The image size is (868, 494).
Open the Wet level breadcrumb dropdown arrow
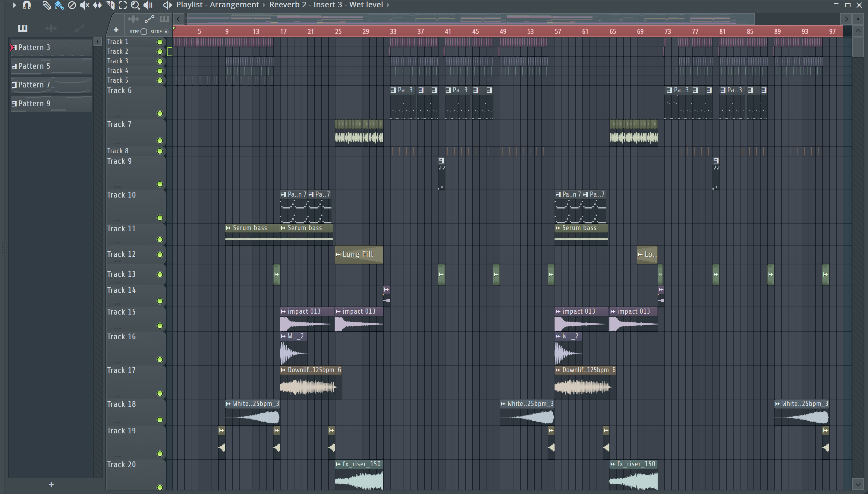click(x=388, y=5)
